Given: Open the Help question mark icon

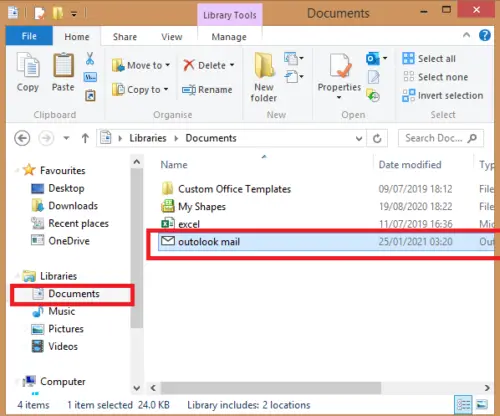Looking at the screenshot, I should tap(485, 35).
